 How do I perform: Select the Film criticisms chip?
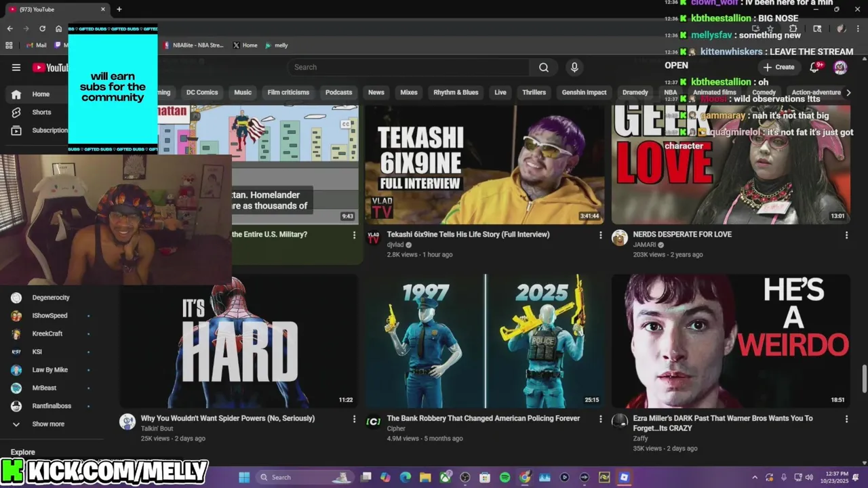click(x=288, y=92)
